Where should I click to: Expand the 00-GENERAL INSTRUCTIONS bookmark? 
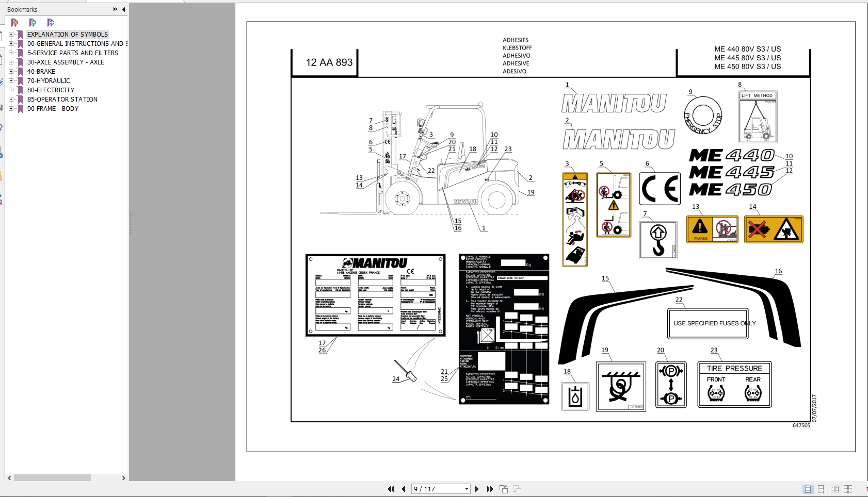[x=11, y=44]
